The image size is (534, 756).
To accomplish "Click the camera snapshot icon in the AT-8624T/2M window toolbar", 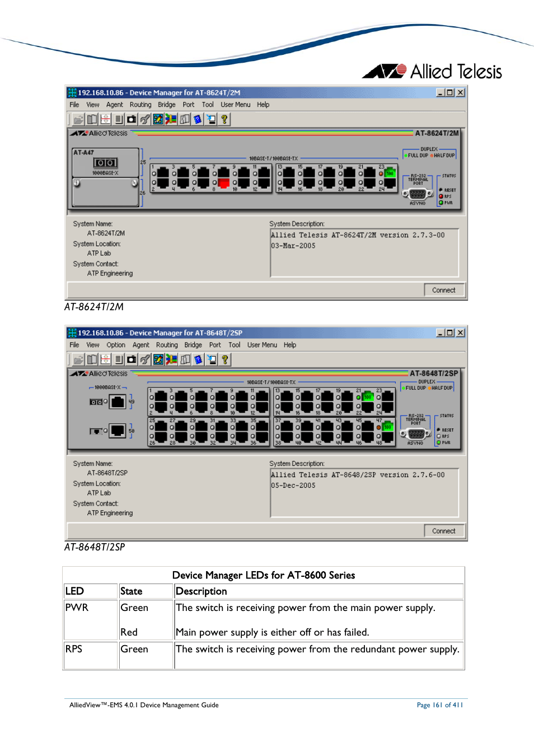I will (x=132, y=119).
